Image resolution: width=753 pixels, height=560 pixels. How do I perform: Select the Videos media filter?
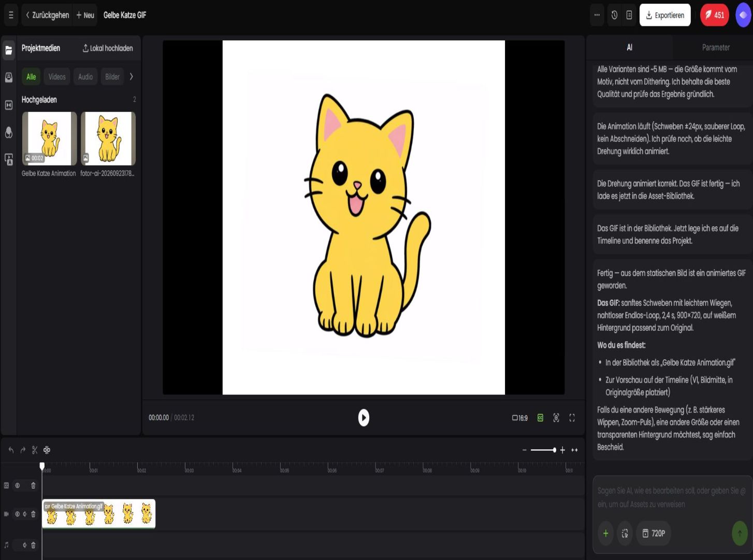(x=57, y=77)
